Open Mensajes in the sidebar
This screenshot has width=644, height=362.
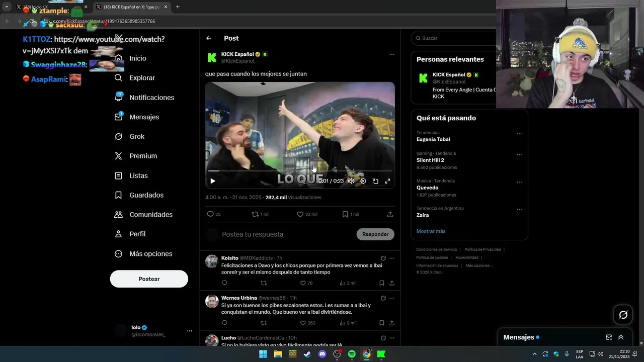point(136,117)
